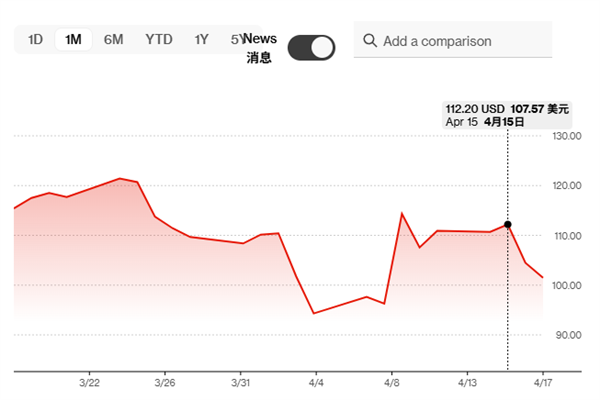Click the 3/26 date on x-axis
This screenshot has height=400, width=600.
click(166, 383)
